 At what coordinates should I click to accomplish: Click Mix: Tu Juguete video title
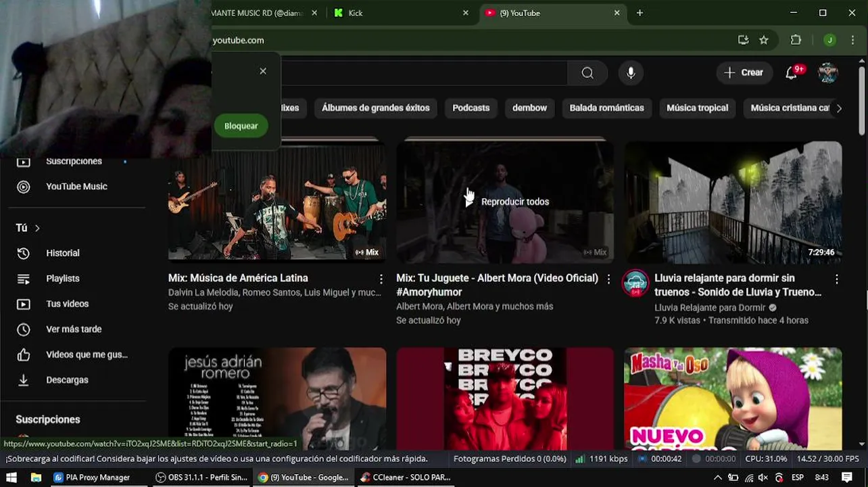coord(497,285)
